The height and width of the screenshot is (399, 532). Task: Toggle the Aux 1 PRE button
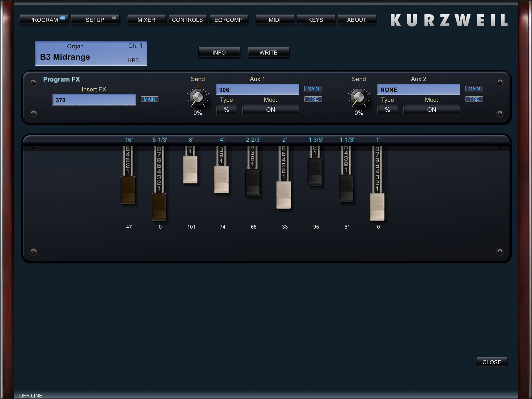[x=313, y=99]
